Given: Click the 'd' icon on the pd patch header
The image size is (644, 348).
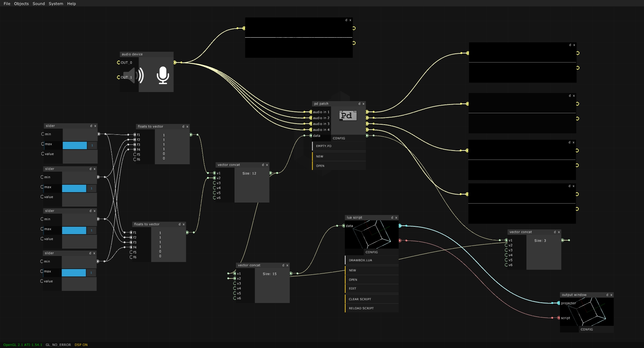Looking at the screenshot, I should tap(359, 104).
